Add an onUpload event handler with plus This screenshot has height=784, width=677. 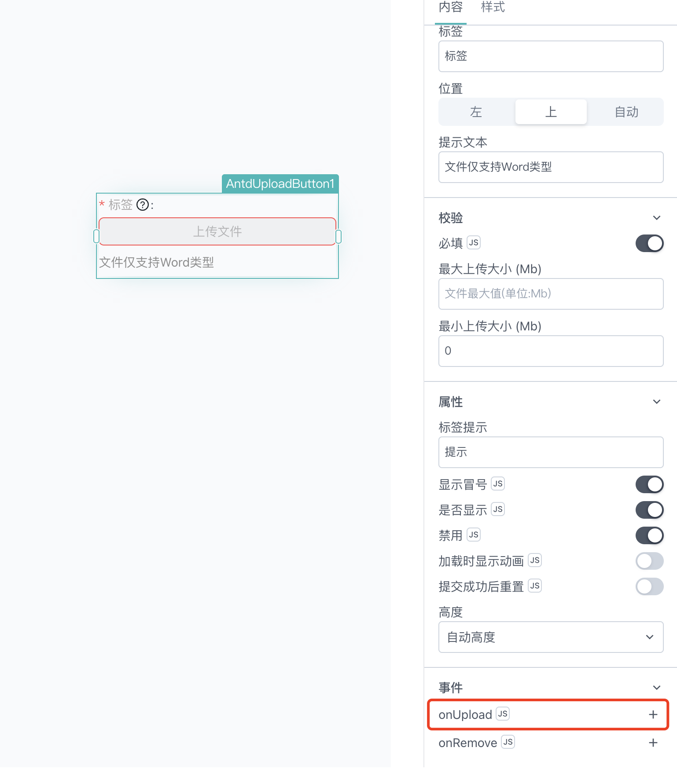653,714
